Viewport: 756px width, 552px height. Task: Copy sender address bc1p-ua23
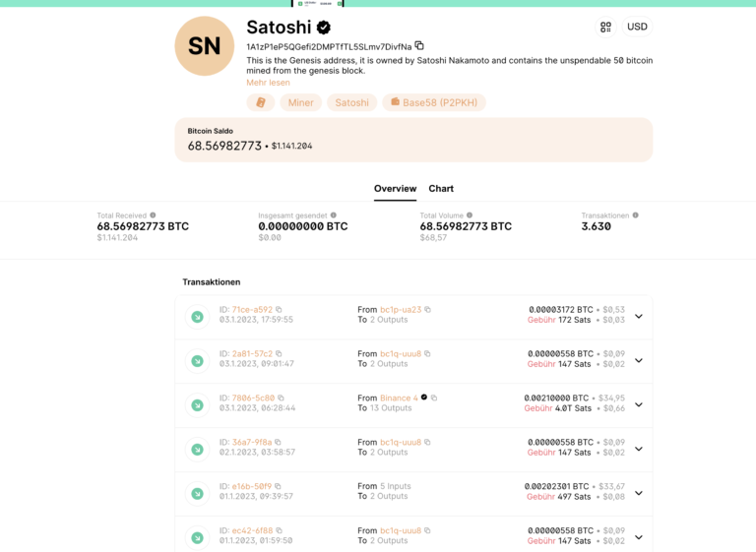[x=427, y=310]
